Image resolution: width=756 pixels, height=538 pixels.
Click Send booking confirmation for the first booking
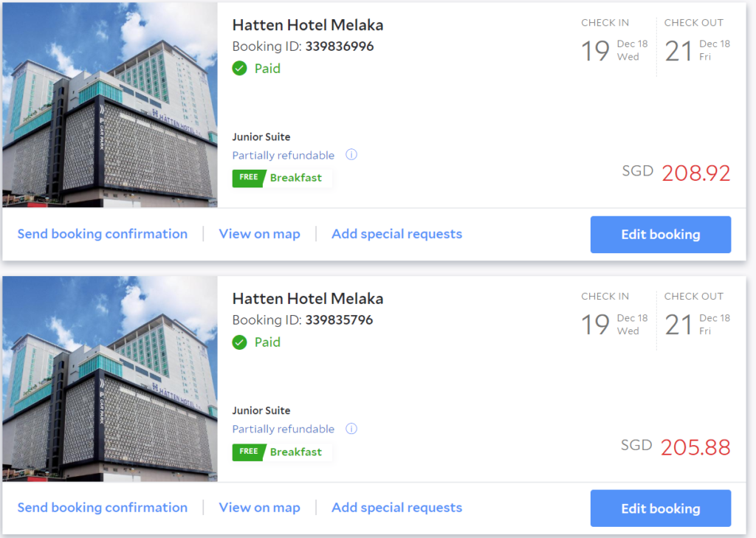pyautogui.click(x=102, y=233)
